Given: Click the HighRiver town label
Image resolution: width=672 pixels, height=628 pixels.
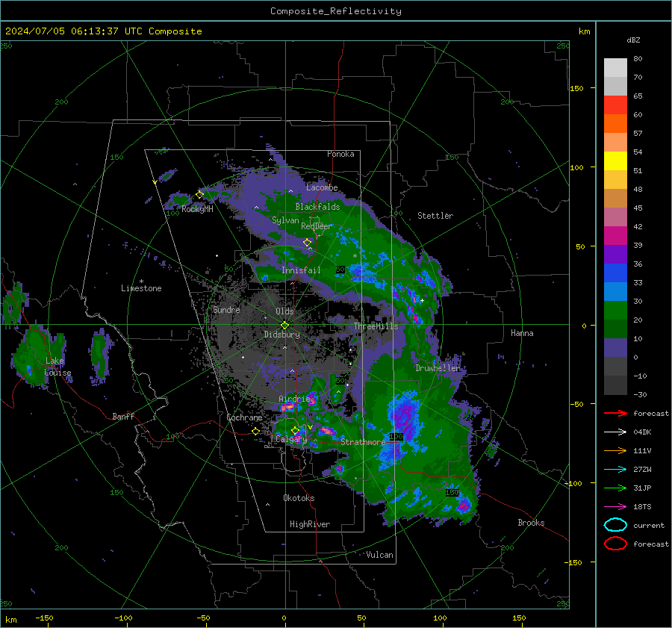Looking at the screenshot, I should tap(310, 524).
